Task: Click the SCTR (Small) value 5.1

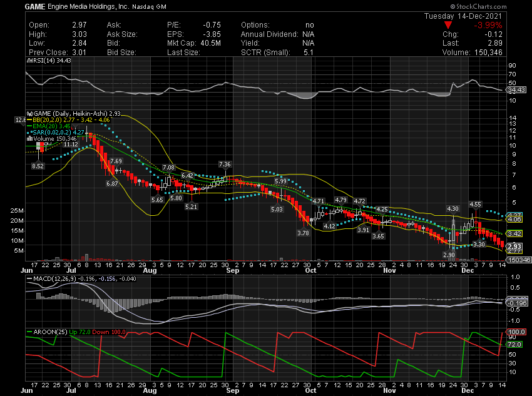Action: pyautogui.click(x=309, y=52)
